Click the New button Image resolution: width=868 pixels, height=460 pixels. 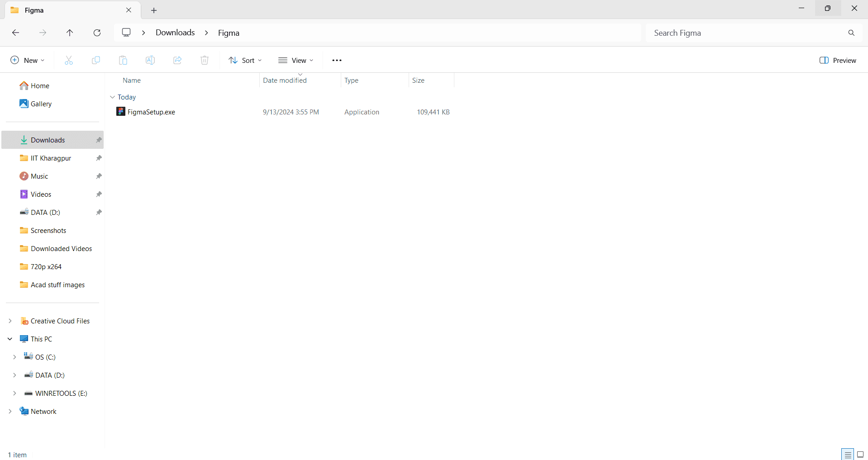(26, 60)
